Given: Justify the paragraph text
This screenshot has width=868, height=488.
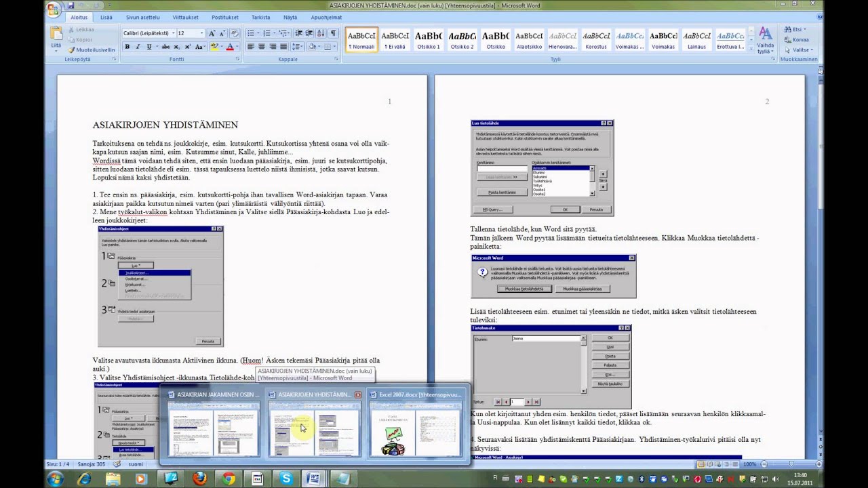Looking at the screenshot, I should coord(283,47).
